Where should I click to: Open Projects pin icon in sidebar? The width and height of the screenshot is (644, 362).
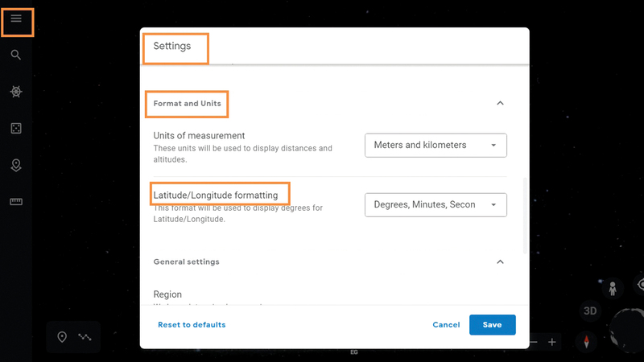pyautogui.click(x=16, y=165)
